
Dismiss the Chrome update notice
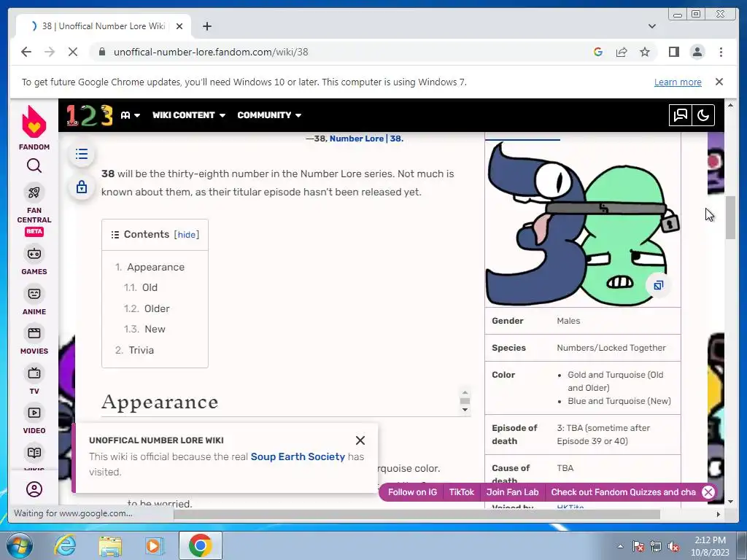click(719, 82)
